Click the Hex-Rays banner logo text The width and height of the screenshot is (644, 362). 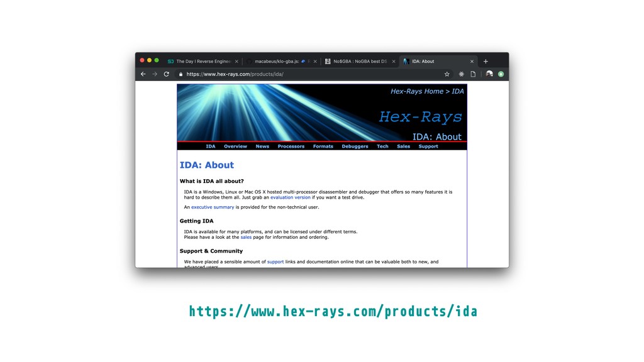click(x=421, y=117)
